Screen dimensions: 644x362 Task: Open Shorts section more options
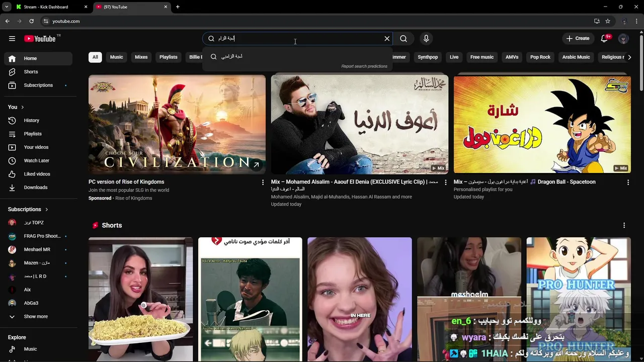pos(624,225)
